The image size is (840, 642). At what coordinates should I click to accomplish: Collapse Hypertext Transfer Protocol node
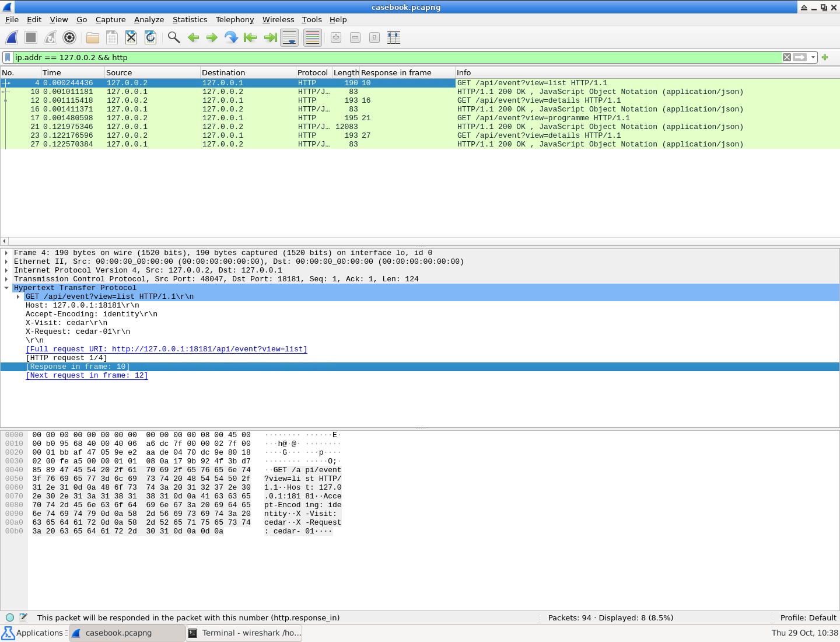click(x=6, y=288)
